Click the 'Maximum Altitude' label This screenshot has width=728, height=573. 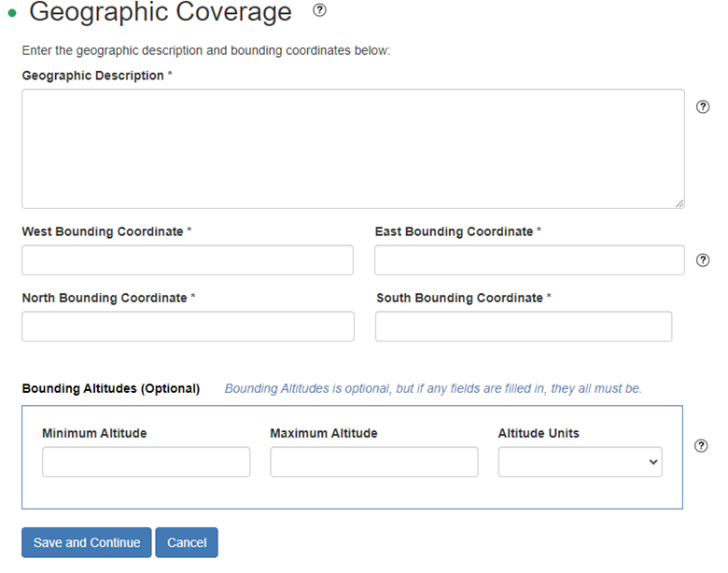click(324, 433)
